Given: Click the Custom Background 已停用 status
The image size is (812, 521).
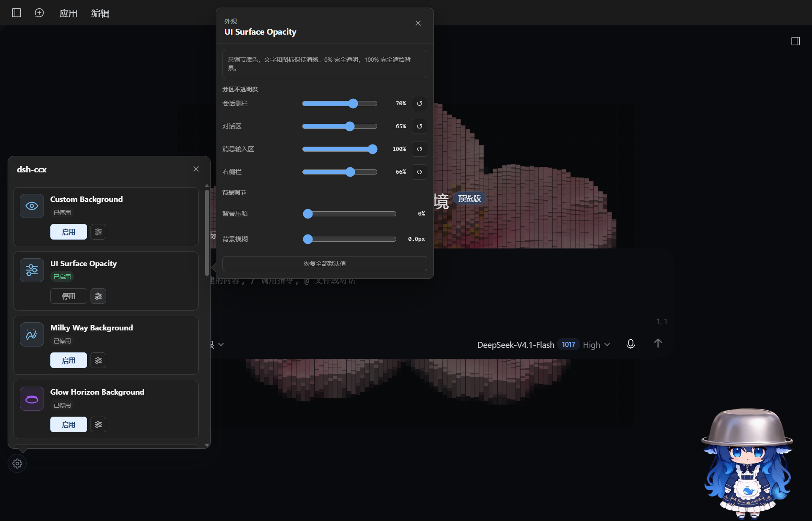Looking at the screenshot, I should point(62,213).
